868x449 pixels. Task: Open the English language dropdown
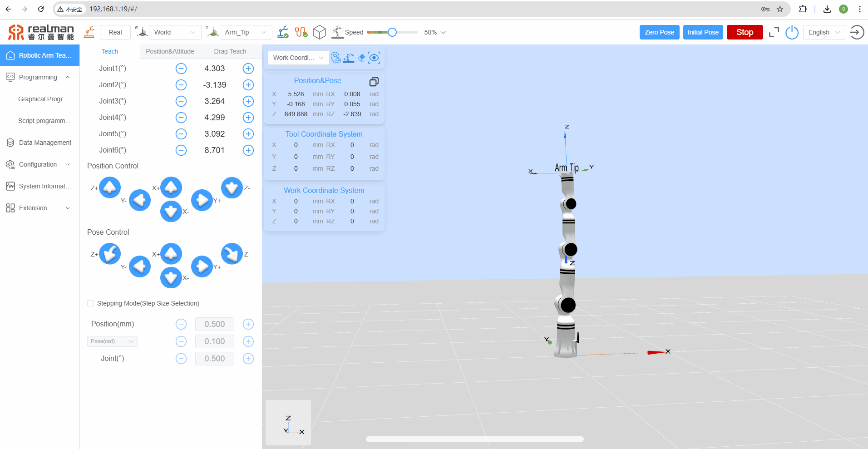pos(824,32)
